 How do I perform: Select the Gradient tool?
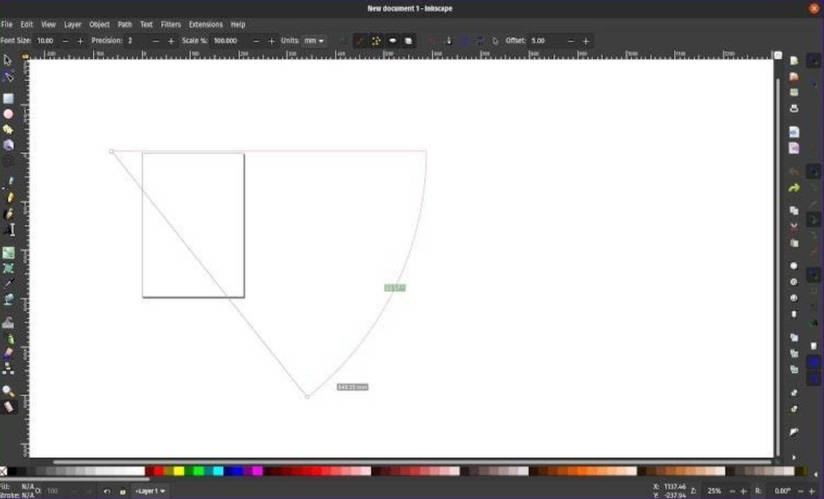(8, 253)
